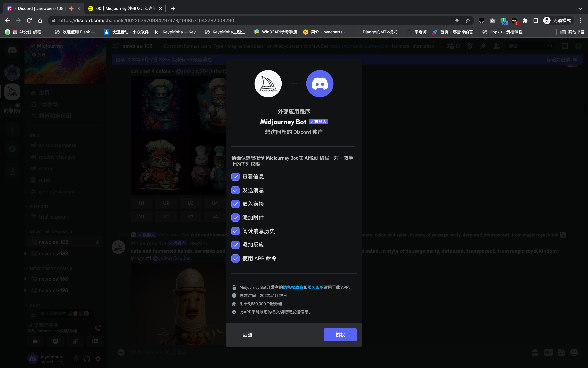Open the 其他书签 other bookmarks folder

pyautogui.click(x=572, y=32)
